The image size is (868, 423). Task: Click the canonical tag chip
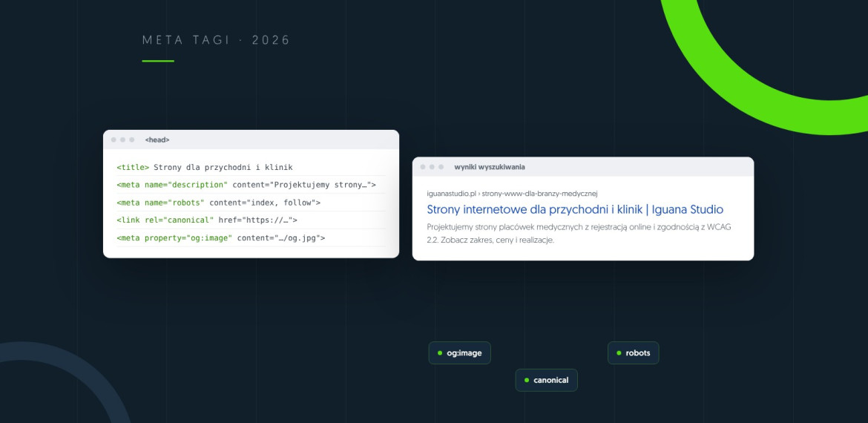[546, 381]
